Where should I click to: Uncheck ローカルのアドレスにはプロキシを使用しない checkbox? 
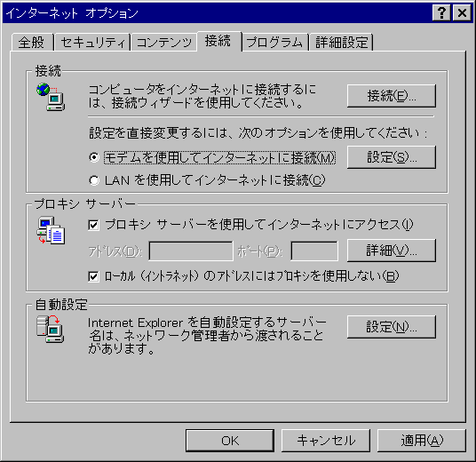coord(93,276)
